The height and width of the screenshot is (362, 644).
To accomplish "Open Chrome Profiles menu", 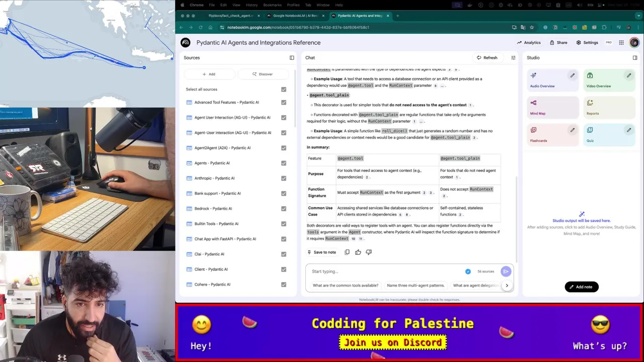I will click(x=293, y=5).
